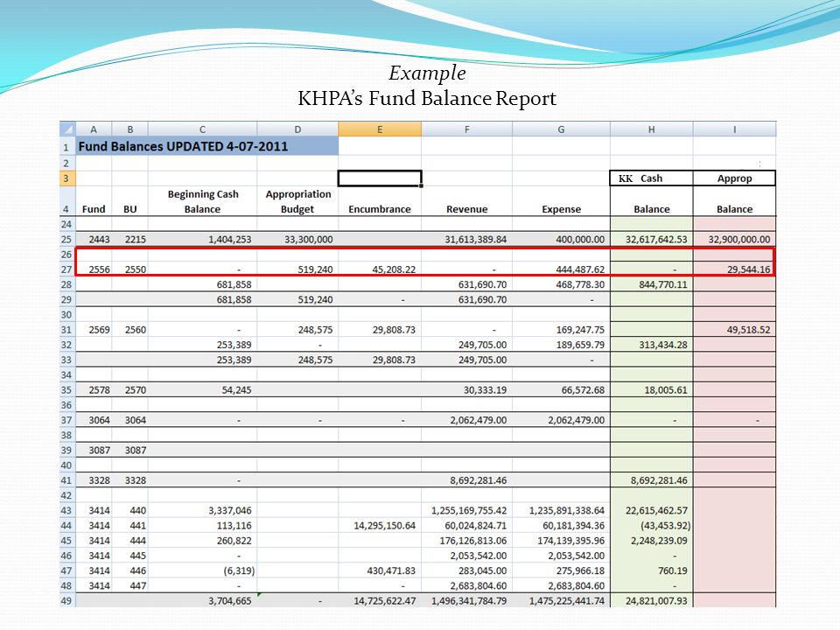Screen dimensions: 840x630
Task: Select column F header
Action: coord(466,129)
